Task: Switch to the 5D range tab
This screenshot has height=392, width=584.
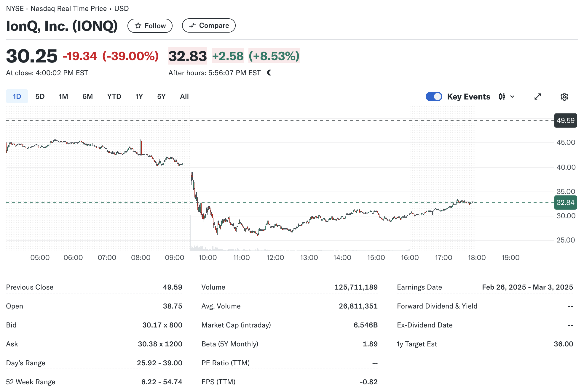Action: [x=40, y=97]
